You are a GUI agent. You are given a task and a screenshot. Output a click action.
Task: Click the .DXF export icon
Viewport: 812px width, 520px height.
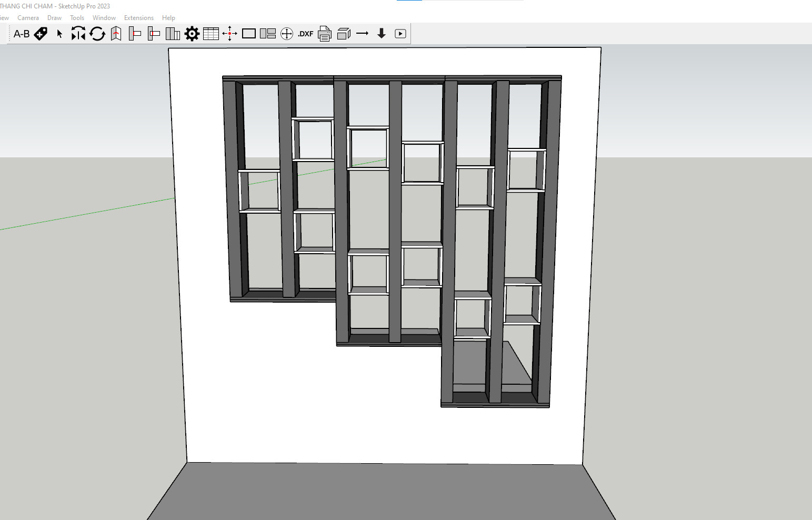tap(306, 34)
